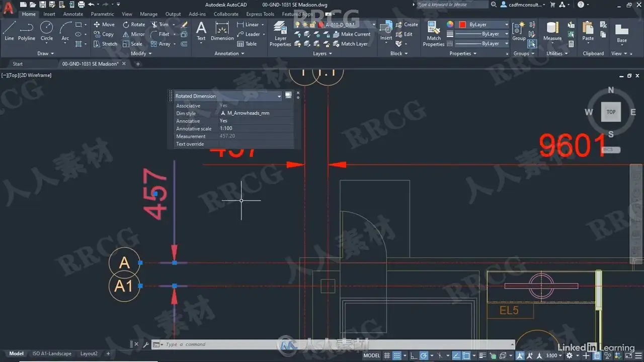This screenshot has width=644, height=362.
Task: Expand the Annotation panel
Action: 229,53
